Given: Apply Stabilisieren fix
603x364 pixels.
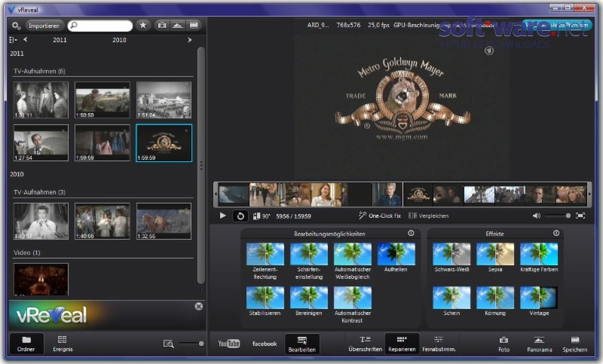Looking at the screenshot, I should click(265, 301).
